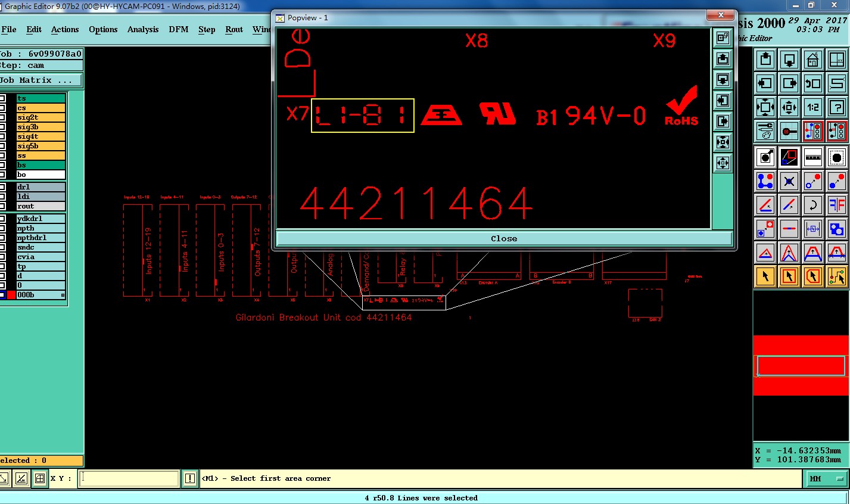Click the Job Matrix ... button

(41, 80)
